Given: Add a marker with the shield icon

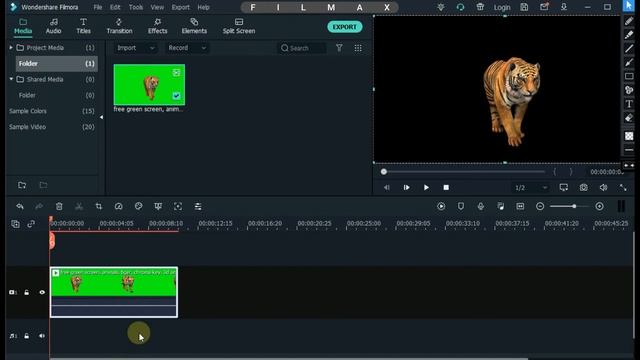Looking at the screenshot, I should (461, 207).
